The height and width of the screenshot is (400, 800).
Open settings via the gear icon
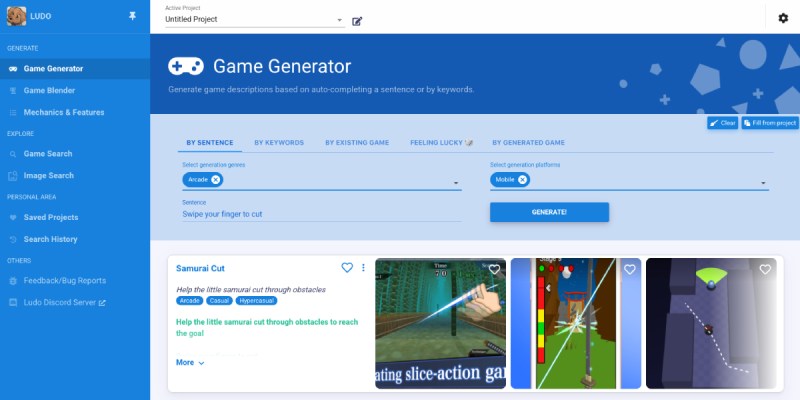coord(783,18)
